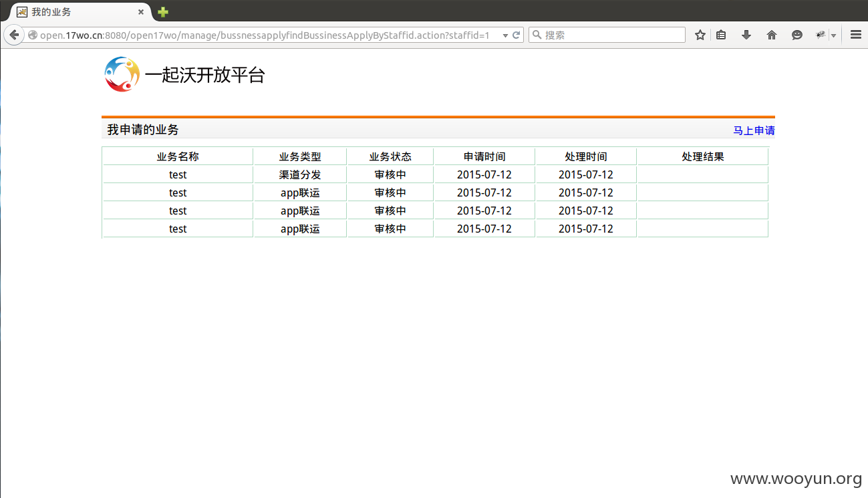Reload the page with the refresh icon
The width and height of the screenshot is (868, 498).
517,35
